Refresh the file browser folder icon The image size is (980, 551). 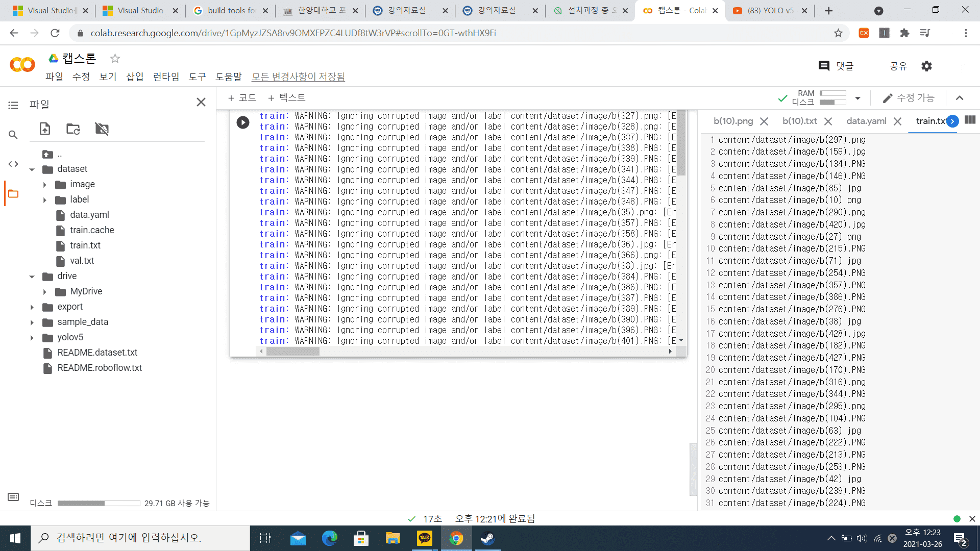pos(73,129)
